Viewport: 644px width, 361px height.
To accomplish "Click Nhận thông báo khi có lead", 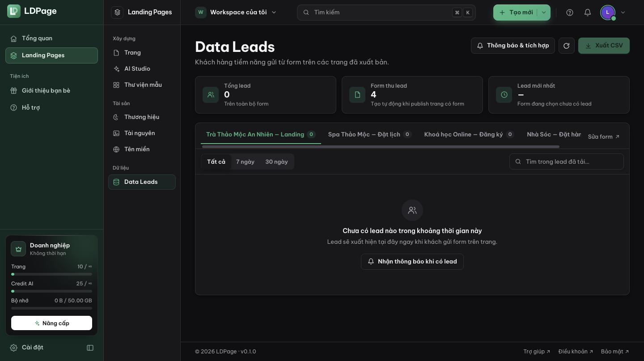I will 412,262.
